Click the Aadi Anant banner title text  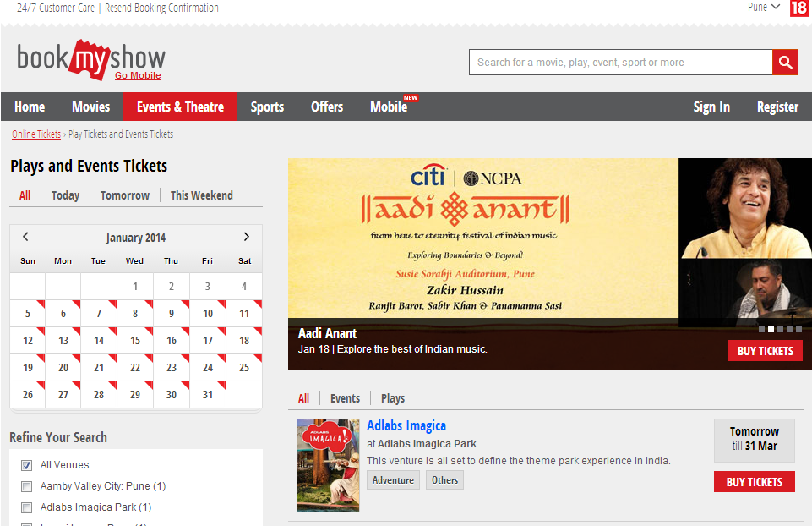pyautogui.click(x=327, y=333)
